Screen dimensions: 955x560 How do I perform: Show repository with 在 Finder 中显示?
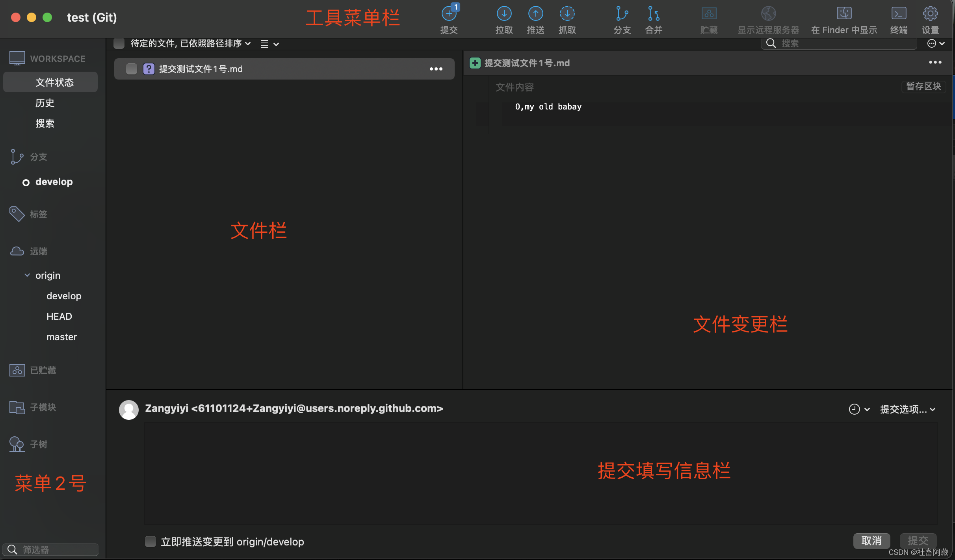(x=844, y=14)
